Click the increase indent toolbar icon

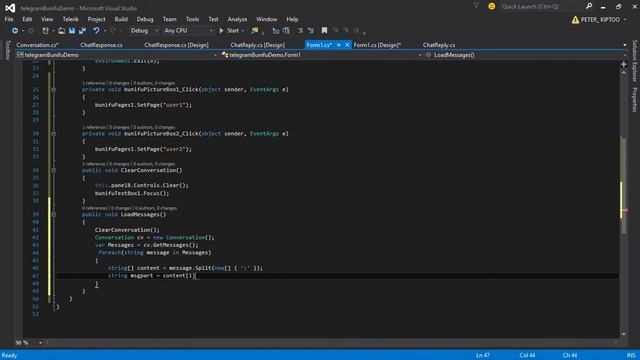tap(311, 31)
